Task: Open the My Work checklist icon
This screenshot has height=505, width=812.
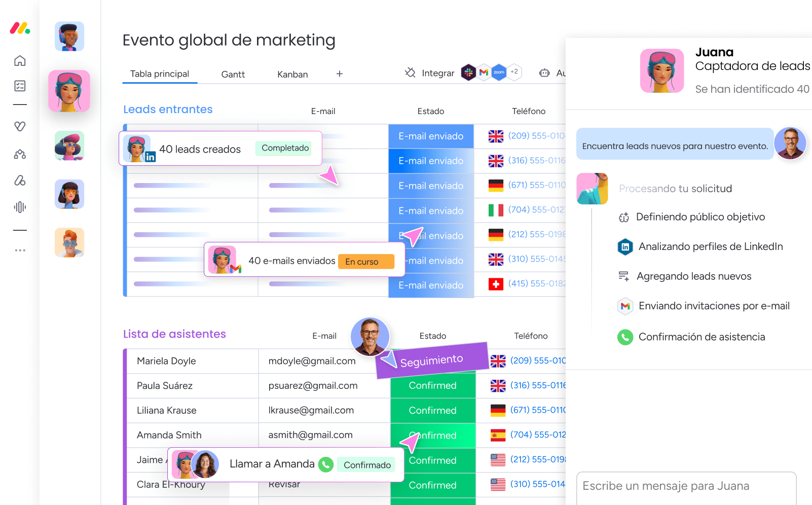Action: click(x=20, y=86)
